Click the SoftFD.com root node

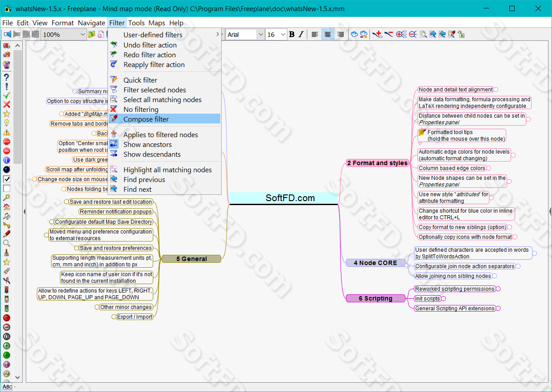click(x=284, y=198)
